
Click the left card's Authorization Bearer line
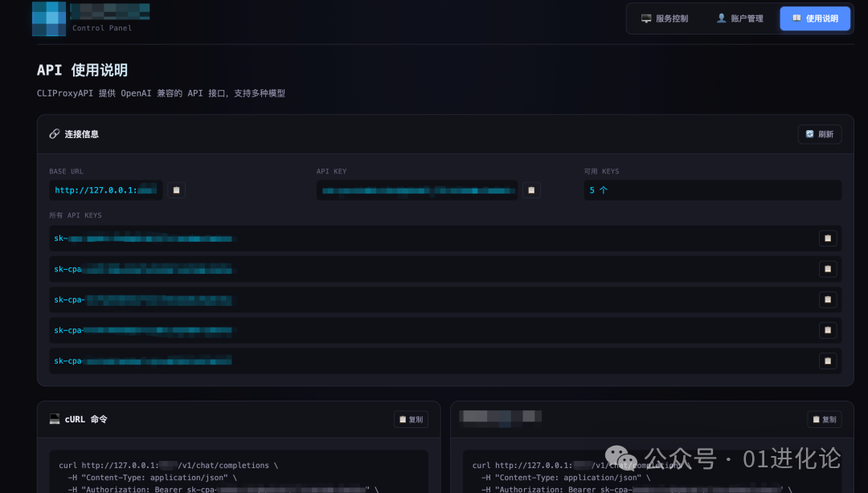tap(223, 489)
